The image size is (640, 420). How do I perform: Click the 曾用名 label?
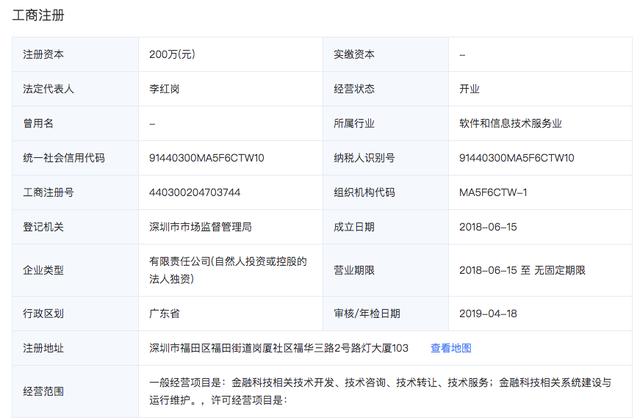point(38,123)
